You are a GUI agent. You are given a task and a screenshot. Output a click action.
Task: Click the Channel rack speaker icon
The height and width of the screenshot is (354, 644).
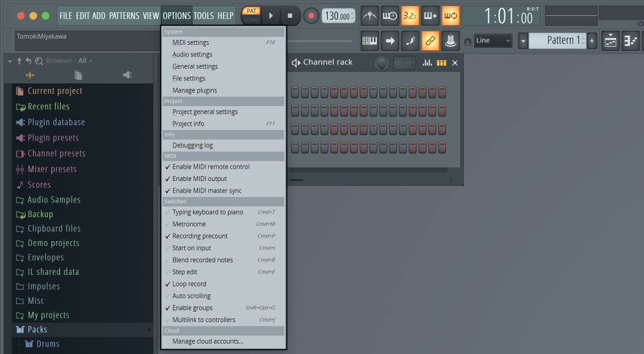[x=296, y=63]
